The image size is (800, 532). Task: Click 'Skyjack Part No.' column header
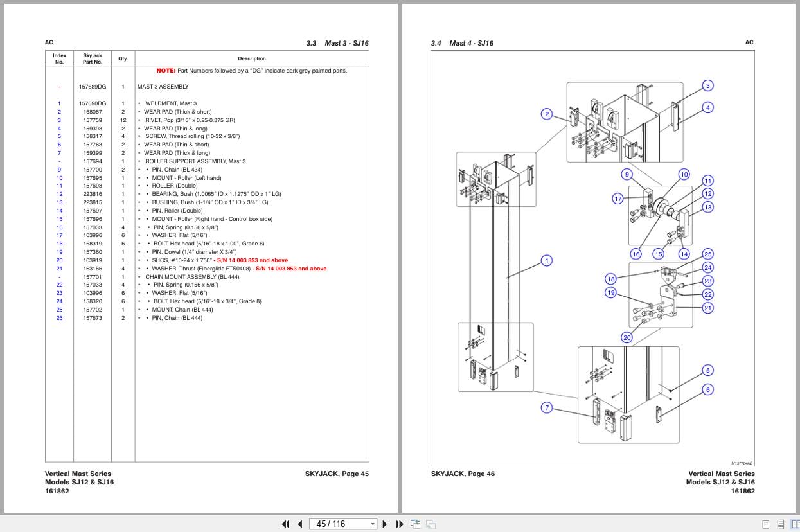pyautogui.click(x=93, y=58)
